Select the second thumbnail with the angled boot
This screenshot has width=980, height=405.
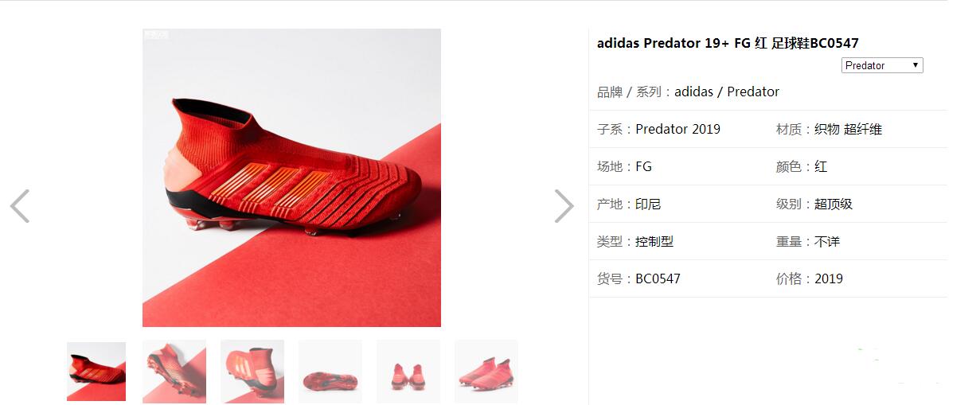pos(174,372)
